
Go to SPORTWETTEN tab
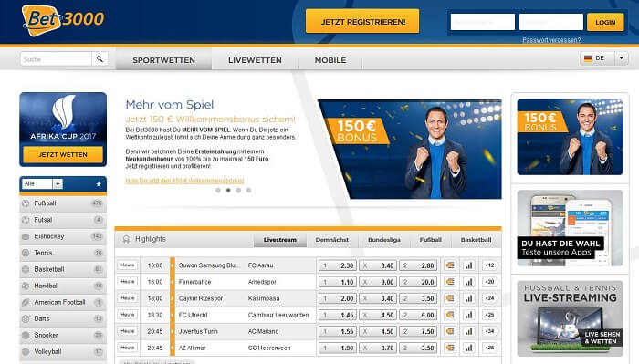pyautogui.click(x=163, y=60)
